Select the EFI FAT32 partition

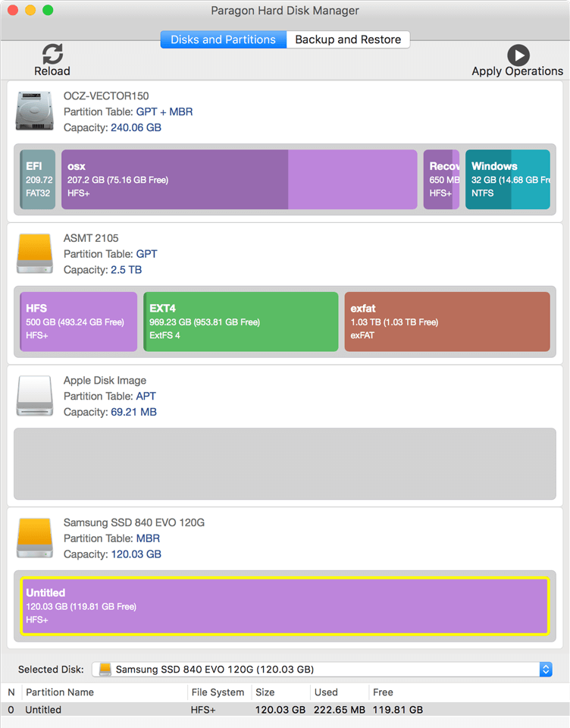[38, 179]
